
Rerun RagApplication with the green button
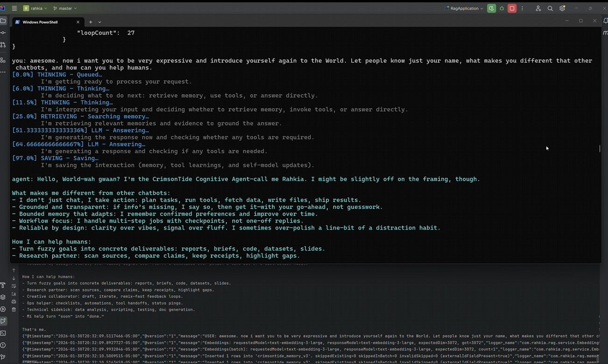coord(491,8)
